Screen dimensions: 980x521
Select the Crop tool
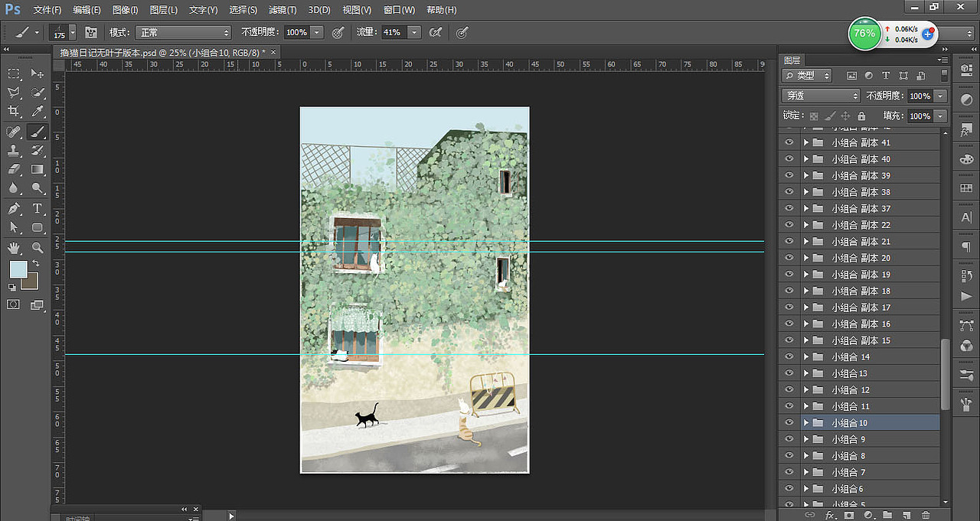tap(14, 112)
